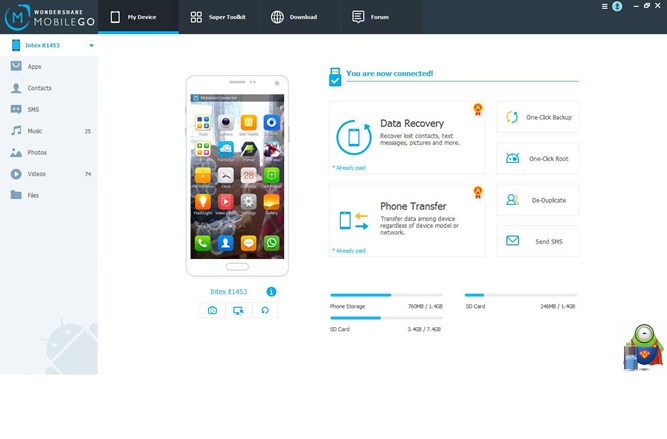The width and height of the screenshot is (667, 439).
Task: Run the De-Duplicate tool
Action: (538, 200)
